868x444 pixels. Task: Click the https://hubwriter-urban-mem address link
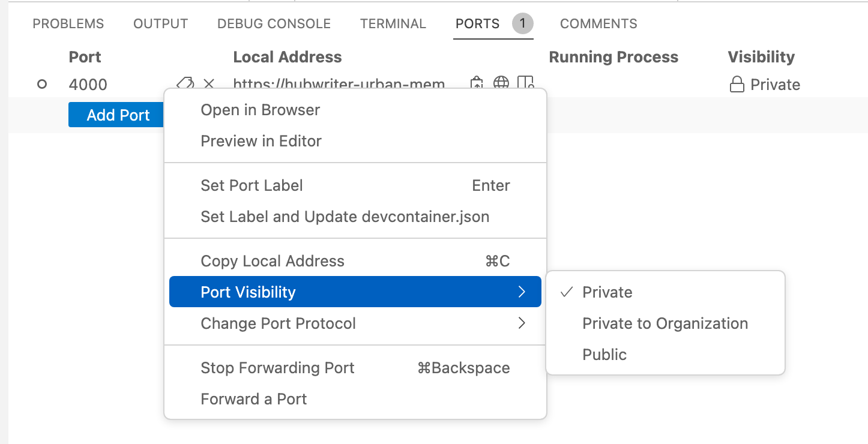[340, 85]
